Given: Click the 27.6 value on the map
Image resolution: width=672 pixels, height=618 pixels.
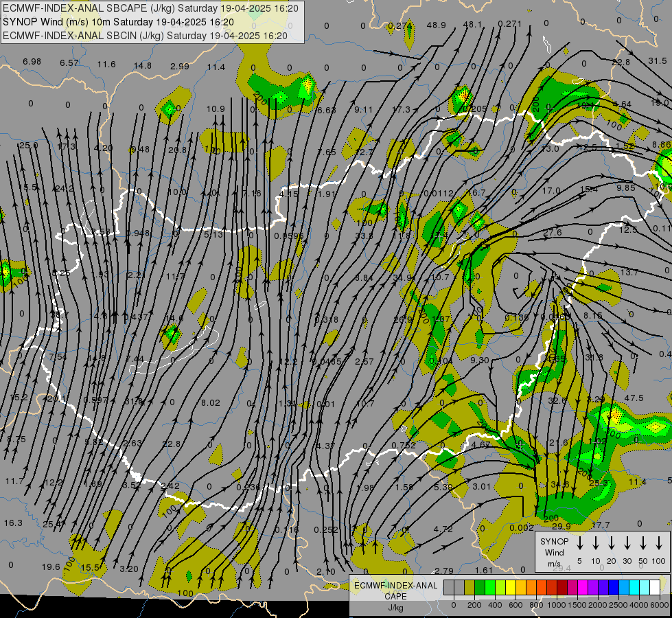Looking at the screenshot, I should pyautogui.click(x=553, y=233).
